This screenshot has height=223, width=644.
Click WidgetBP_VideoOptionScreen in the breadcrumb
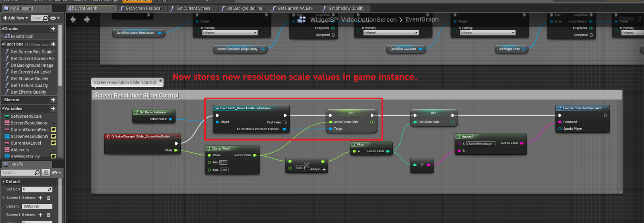pos(353,19)
